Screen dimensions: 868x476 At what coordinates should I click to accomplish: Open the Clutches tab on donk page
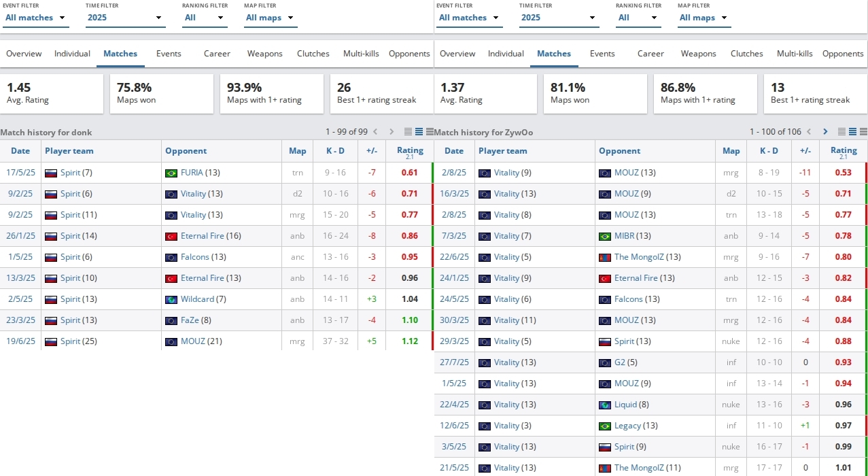313,54
